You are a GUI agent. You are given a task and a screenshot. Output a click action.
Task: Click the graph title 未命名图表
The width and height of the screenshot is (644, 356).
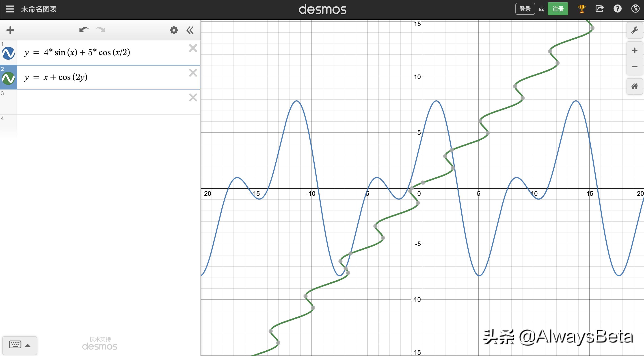coord(39,9)
